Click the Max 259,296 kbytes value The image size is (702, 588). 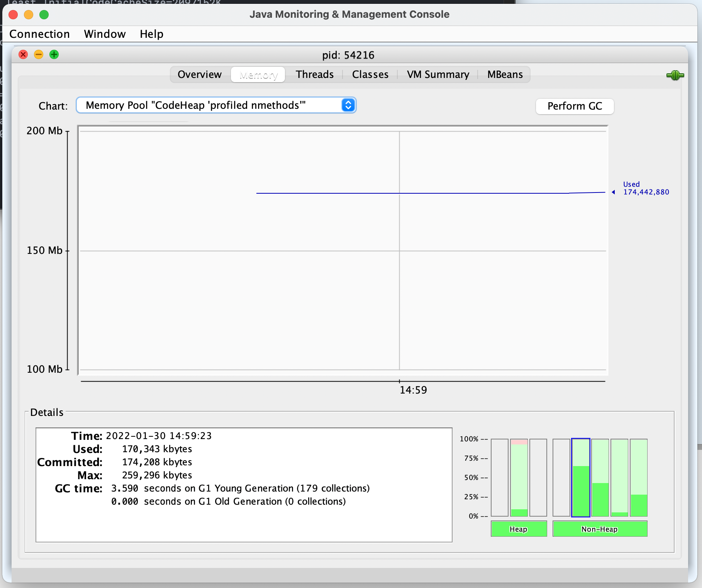tap(157, 475)
